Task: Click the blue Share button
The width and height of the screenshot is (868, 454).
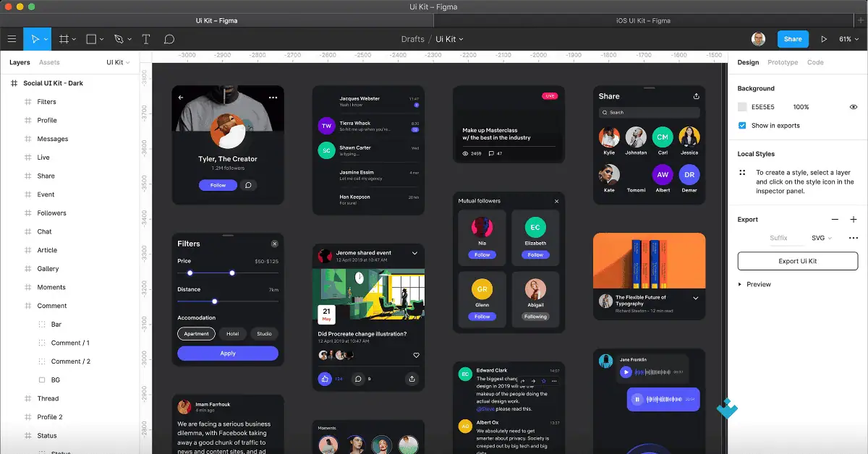Action: point(792,38)
